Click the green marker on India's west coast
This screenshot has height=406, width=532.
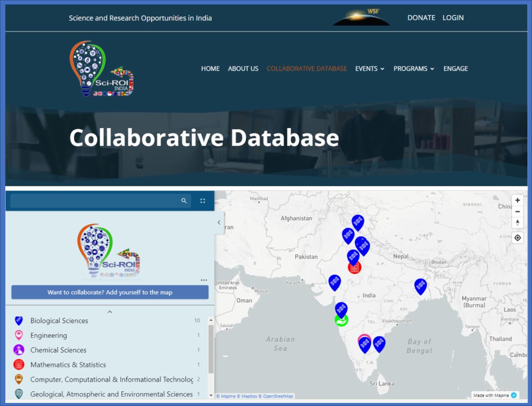[x=341, y=320]
